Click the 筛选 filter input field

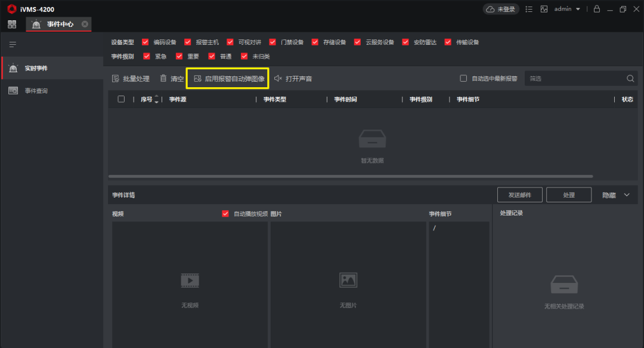coord(575,78)
